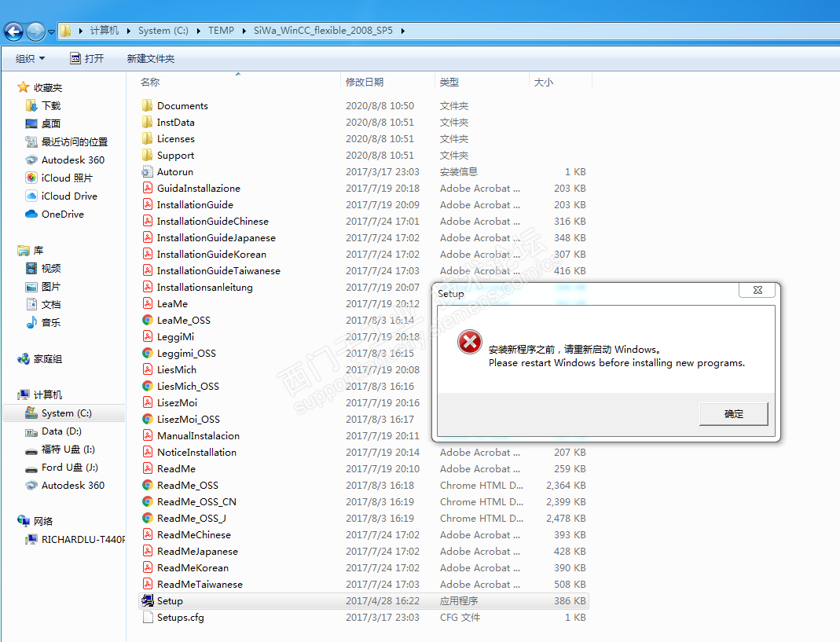Click the OneDrive cloud sidebar icon
This screenshot has width=840, height=642.
(x=31, y=214)
